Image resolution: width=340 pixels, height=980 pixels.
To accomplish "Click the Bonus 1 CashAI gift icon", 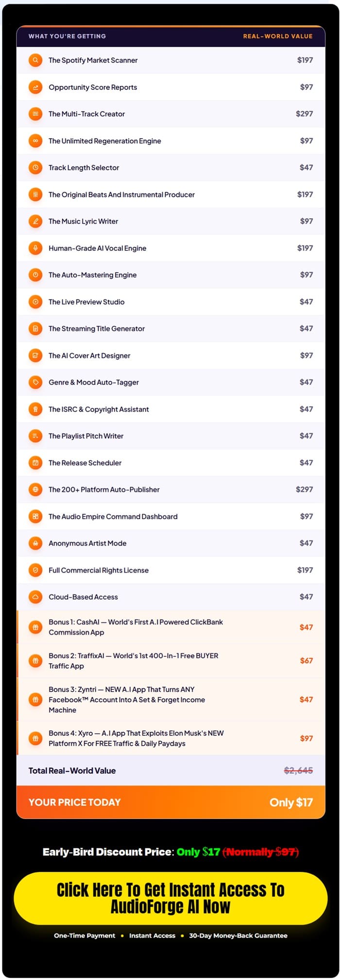I will pyautogui.click(x=35, y=627).
